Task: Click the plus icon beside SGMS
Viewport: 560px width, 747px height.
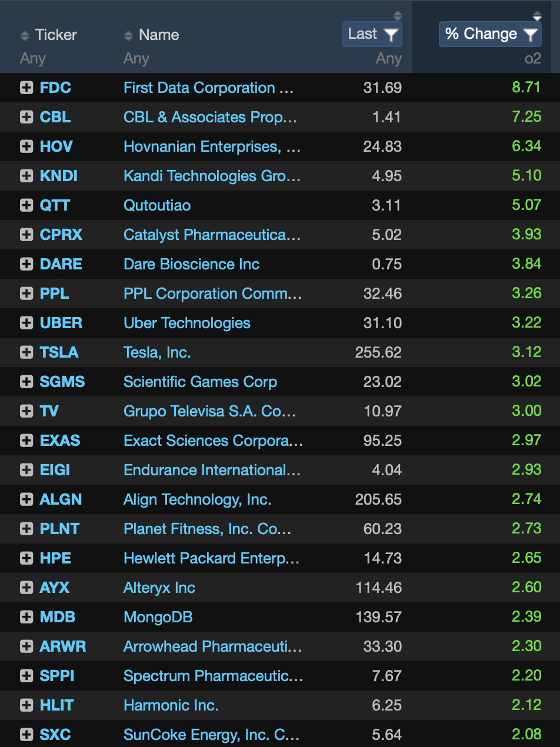Action: pyautogui.click(x=26, y=382)
